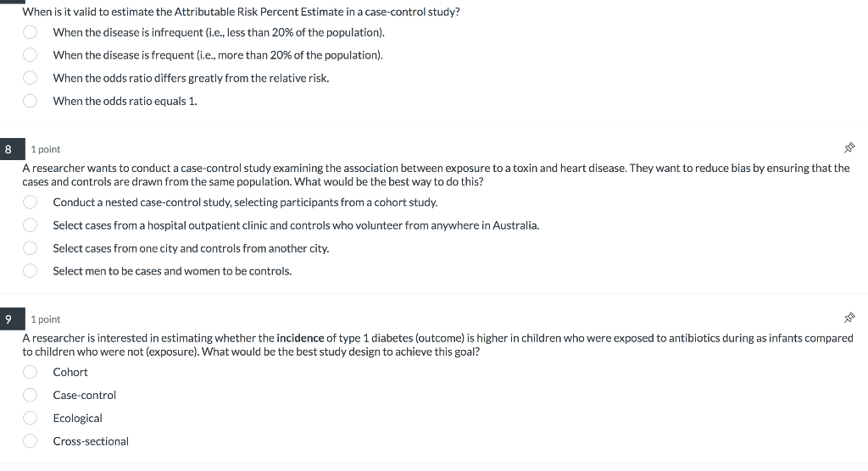Image resolution: width=868 pixels, height=471 pixels.
Task: Pin question 9 with the pin icon
Action: 849,318
